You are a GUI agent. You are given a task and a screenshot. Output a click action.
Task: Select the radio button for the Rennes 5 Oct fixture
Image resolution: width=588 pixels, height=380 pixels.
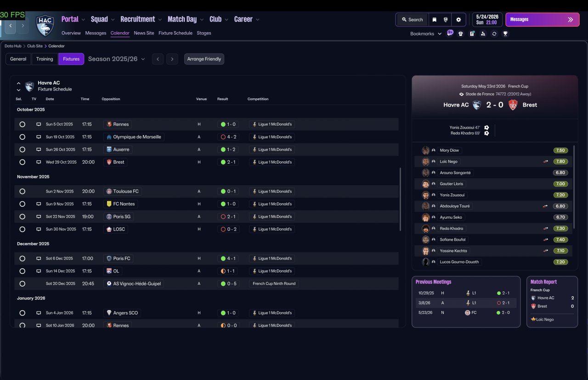point(22,124)
